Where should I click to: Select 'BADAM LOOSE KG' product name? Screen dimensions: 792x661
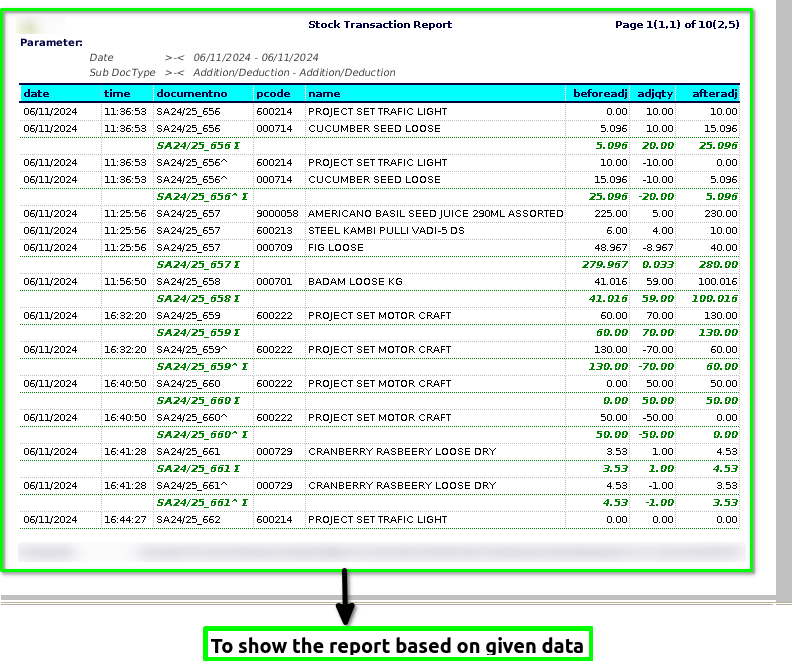pyautogui.click(x=355, y=281)
